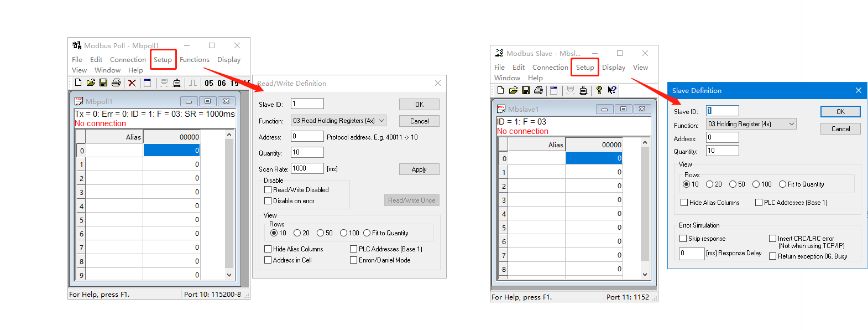
Task: Click the 06 function toolbar button
Action: pyautogui.click(x=222, y=84)
